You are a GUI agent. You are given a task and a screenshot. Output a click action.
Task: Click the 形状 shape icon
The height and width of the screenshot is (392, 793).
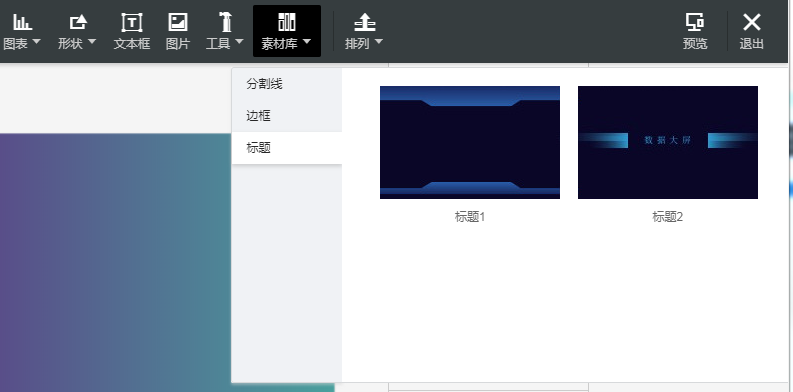click(77, 22)
